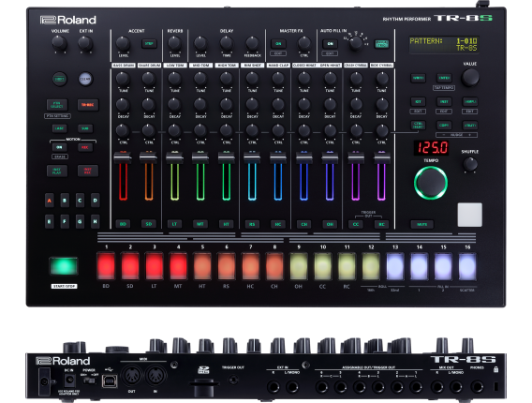Tap the LAST button
The width and height of the screenshot is (532, 403).
(59, 128)
